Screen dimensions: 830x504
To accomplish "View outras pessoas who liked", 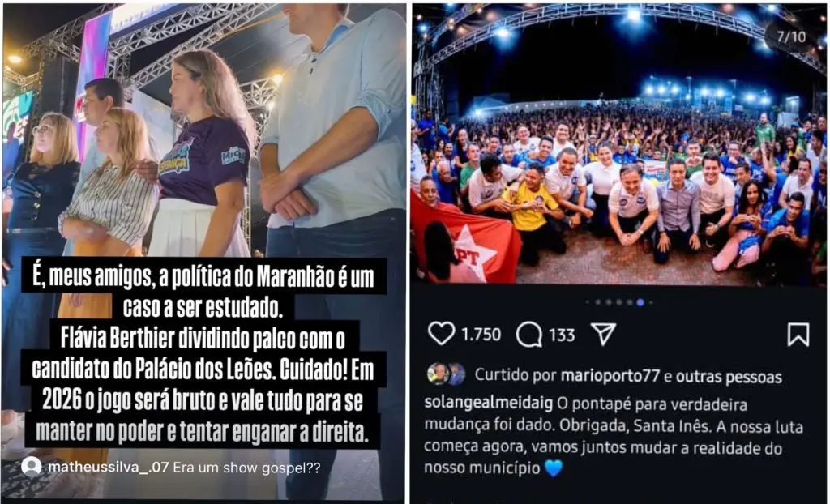I will point(729,377).
